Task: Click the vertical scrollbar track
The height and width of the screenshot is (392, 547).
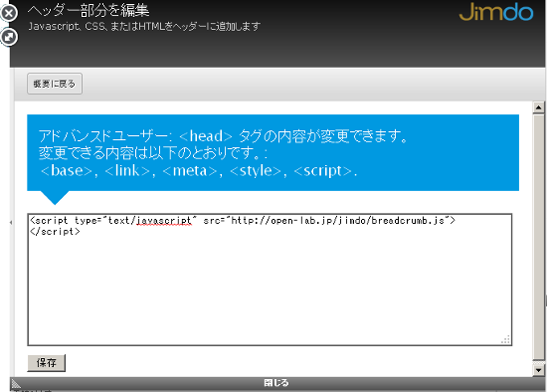Action: coord(539,238)
